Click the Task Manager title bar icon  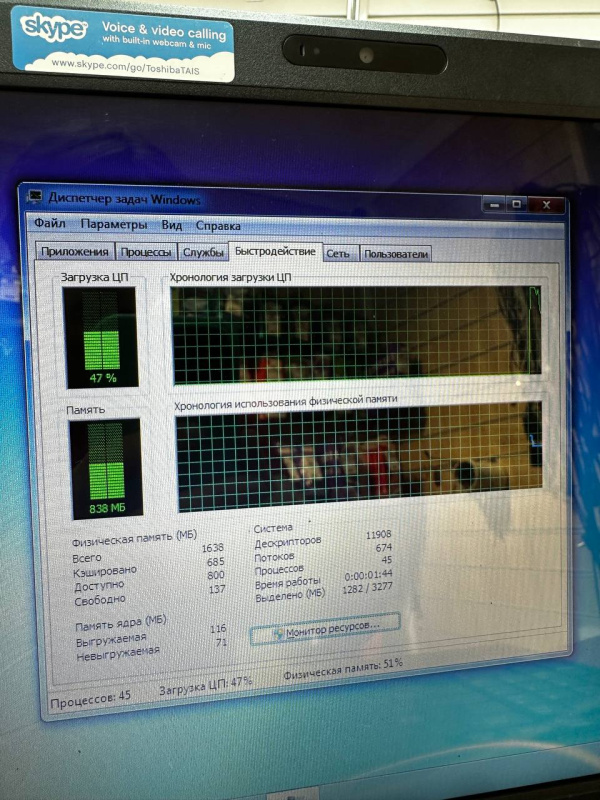click(x=35, y=197)
